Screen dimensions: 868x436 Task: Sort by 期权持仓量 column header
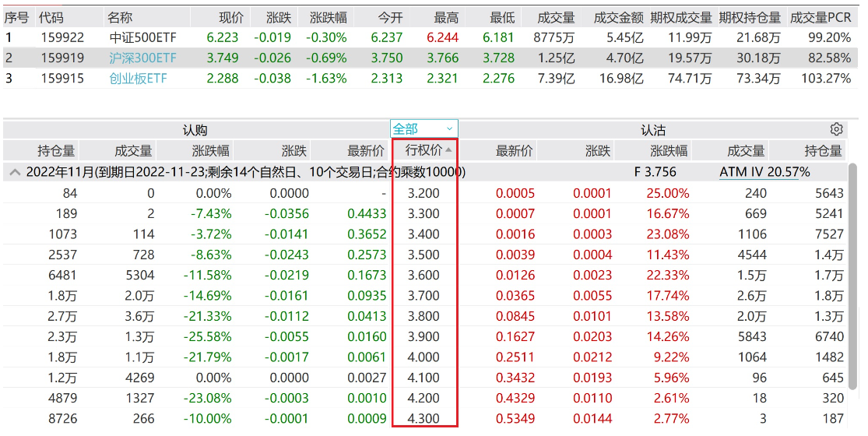click(x=749, y=16)
